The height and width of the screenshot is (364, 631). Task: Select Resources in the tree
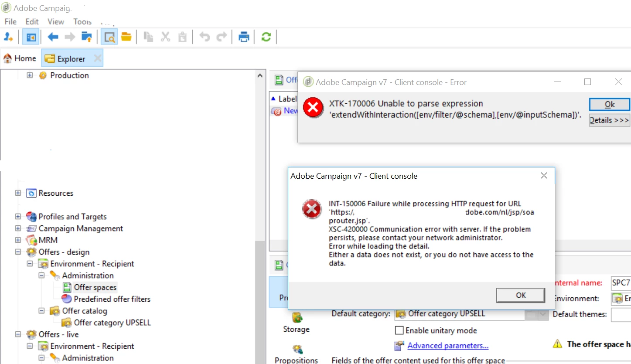pos(56,193)
